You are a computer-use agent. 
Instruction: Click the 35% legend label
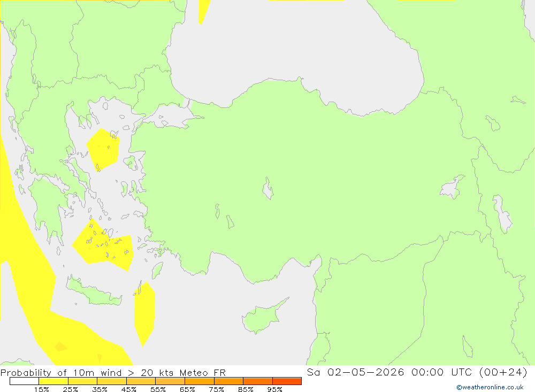coord(100,389)
